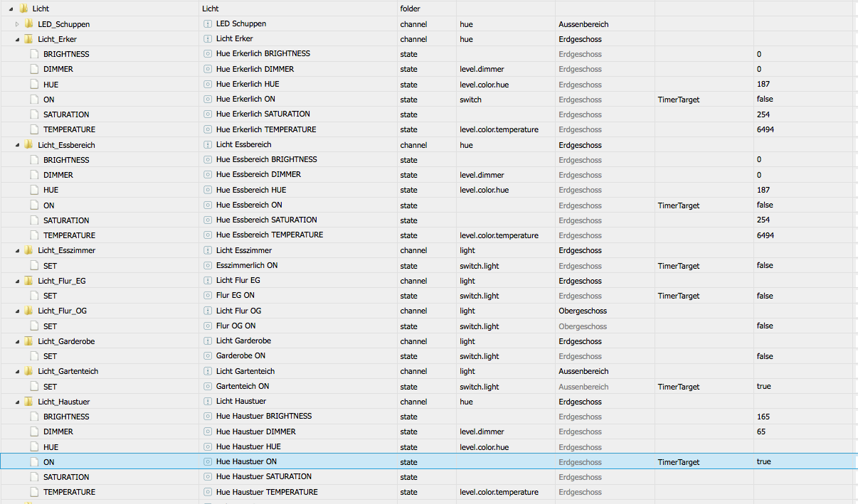
Task: Collapse the Licht_Gartenteich channel
Action: pos(17,371)
